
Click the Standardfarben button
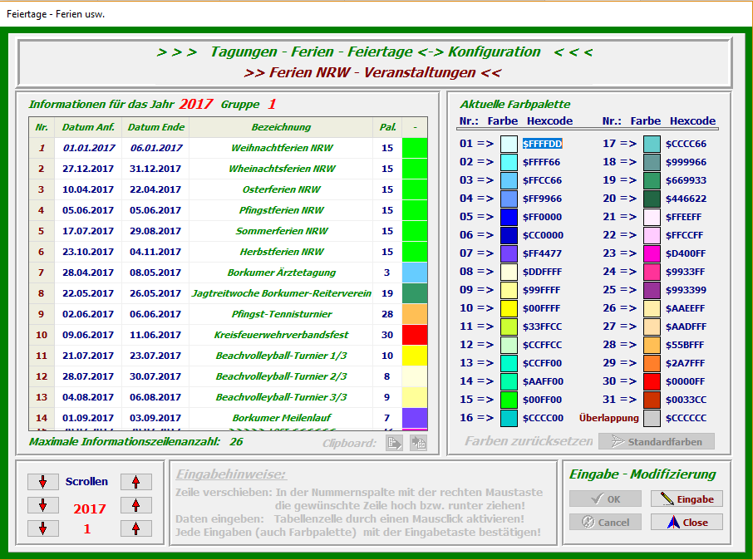(662, 441)
